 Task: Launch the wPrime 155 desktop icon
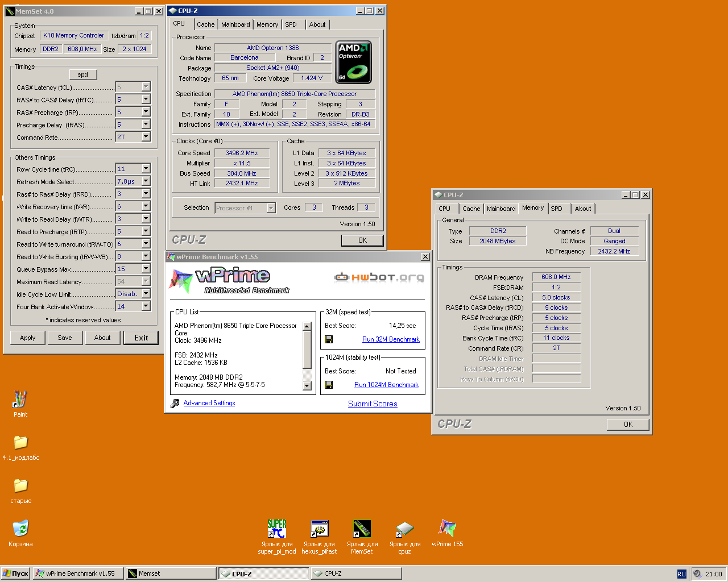point(447,529)
